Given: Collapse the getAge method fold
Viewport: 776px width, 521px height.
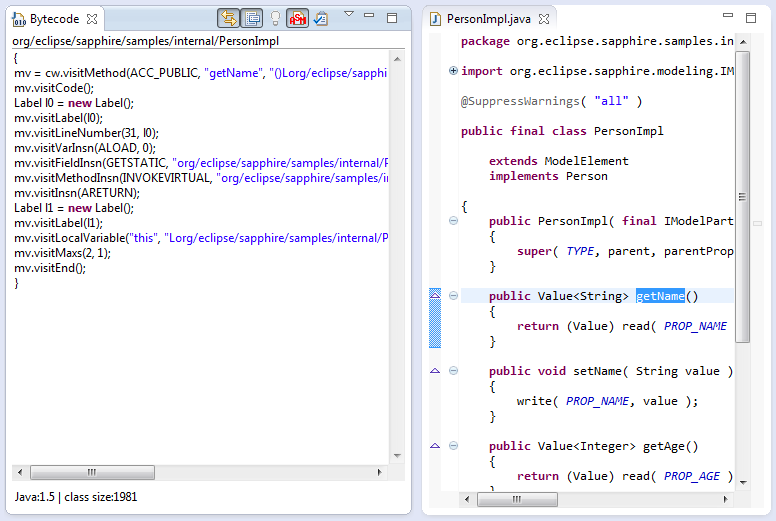Looking at the screenshot, I should click(453, 446).
